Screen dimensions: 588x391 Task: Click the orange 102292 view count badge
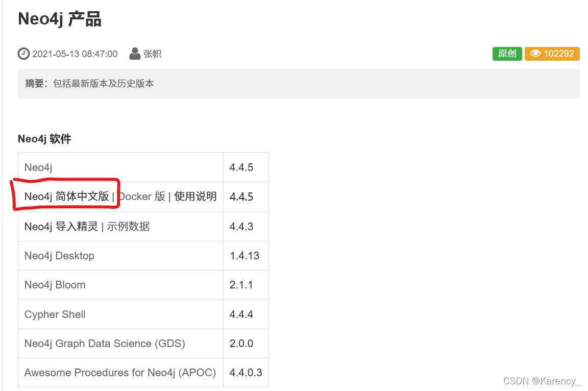pyautogui.click(x=552, y=54)
